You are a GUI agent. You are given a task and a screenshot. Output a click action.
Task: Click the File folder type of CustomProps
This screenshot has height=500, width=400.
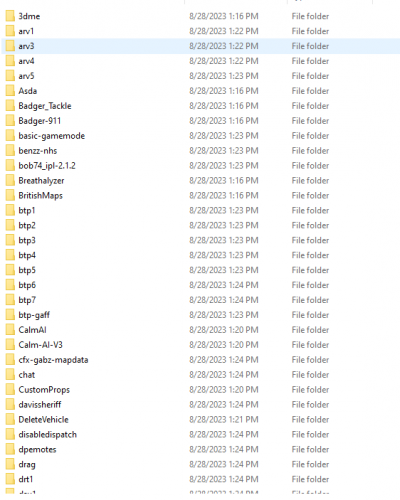coord(310,390)
